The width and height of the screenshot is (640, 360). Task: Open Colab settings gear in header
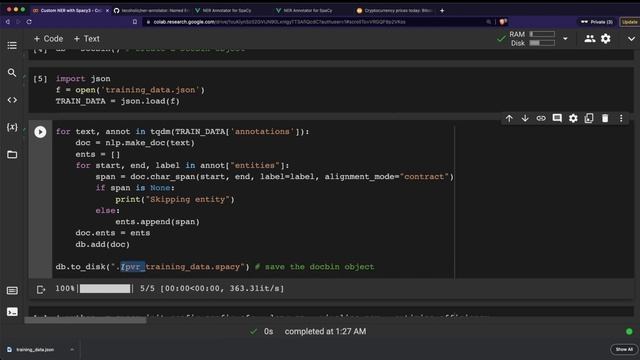[606, 38]
